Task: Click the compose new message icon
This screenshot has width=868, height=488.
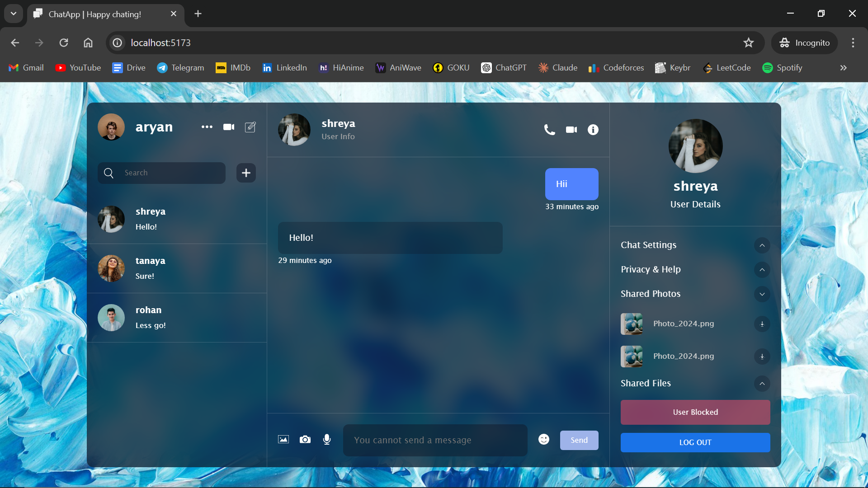Action: (x=250, y=127)
